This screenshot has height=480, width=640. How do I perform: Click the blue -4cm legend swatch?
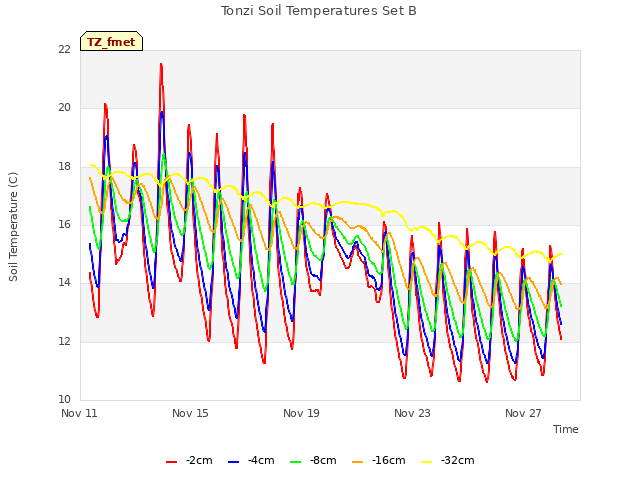click(233, 462)
